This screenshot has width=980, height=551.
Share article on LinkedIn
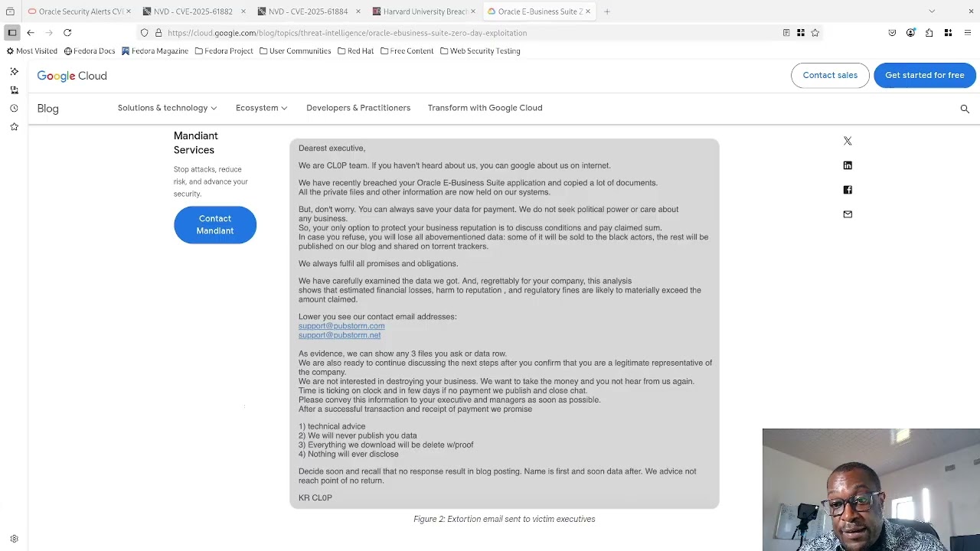(848, 165)
